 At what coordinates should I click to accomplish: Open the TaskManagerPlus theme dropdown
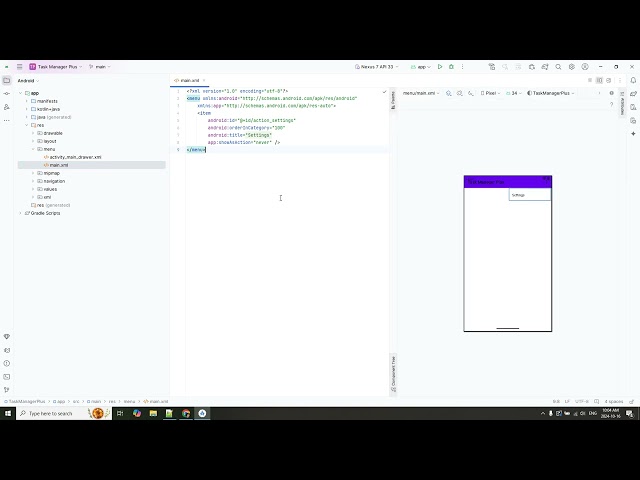click(x=551, y=93)
